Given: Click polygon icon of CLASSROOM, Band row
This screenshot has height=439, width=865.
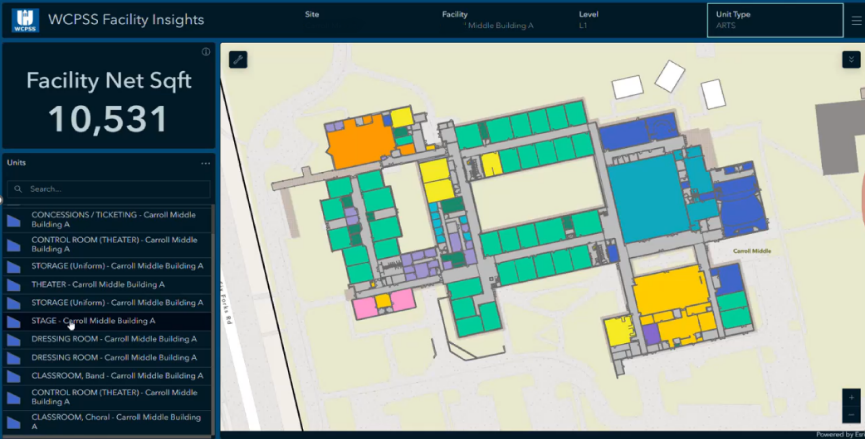Looking at the screenshot, I should [x=14, y=377].
